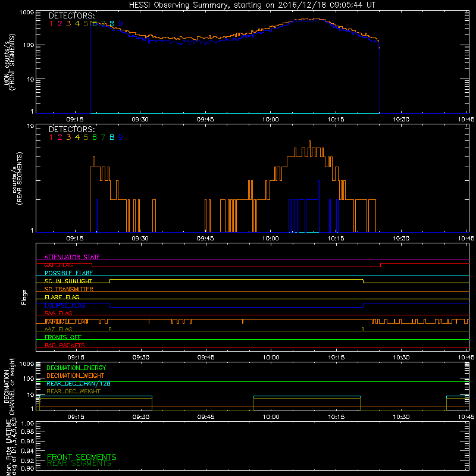
Task: Select red detector number 1 in the front segments legend
Action: click(51, 23)
